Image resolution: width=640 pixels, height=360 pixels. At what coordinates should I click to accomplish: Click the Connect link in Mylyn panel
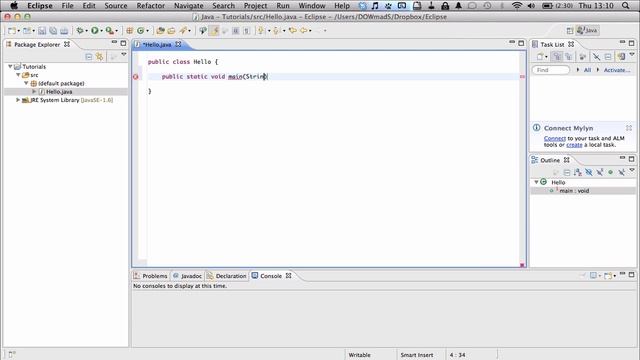point(555,138)
